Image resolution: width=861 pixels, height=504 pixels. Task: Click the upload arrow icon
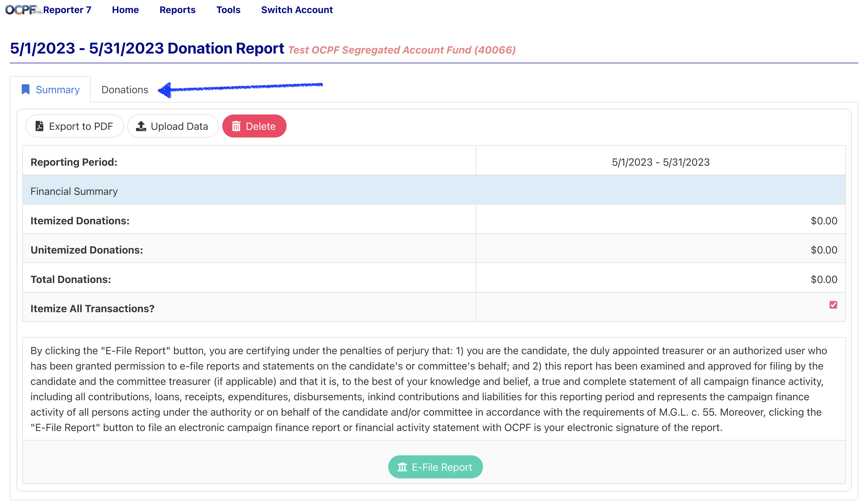[141, 126]
